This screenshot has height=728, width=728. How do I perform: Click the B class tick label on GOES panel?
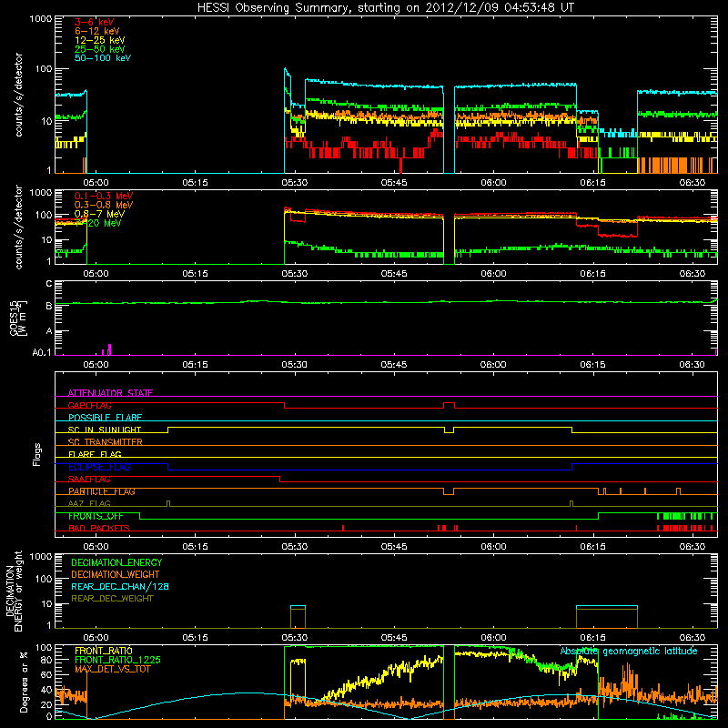coord(49,306)
